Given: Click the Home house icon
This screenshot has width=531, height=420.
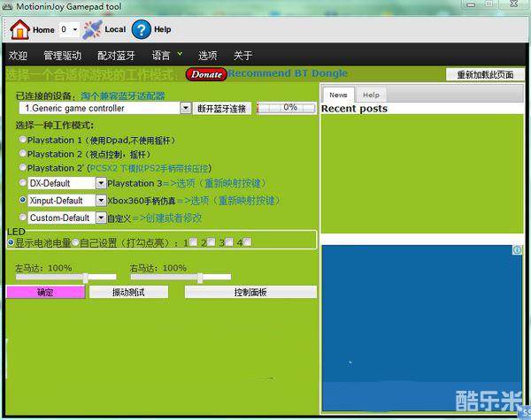Looking at the screenshot, I should click(19, 29).
